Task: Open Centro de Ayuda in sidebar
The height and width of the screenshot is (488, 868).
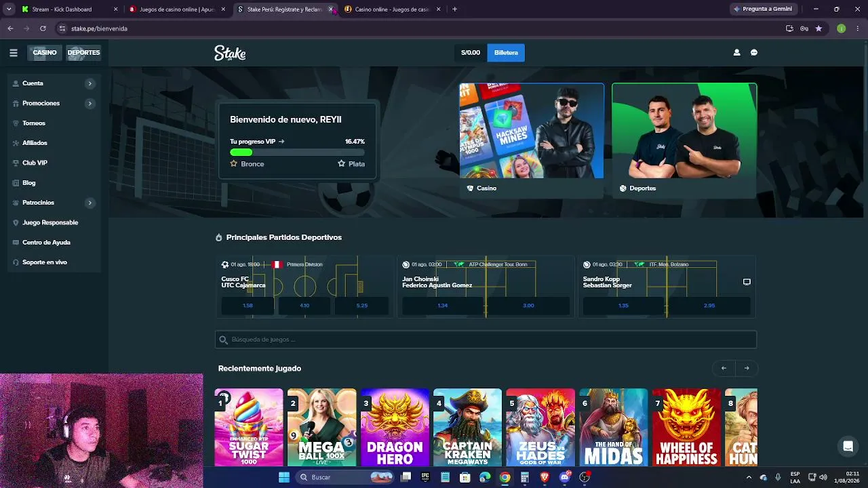Action: pos(46,243)
